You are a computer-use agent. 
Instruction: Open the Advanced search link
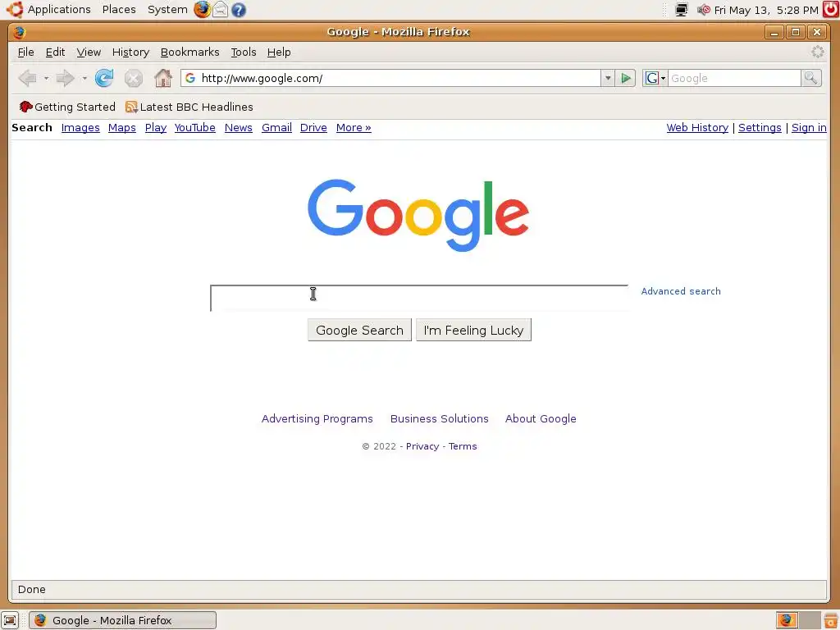point(681,291)
